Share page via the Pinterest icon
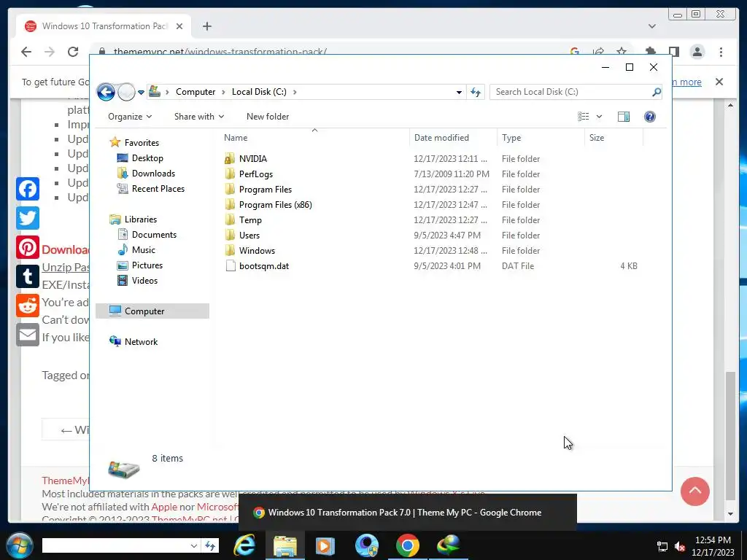The image size is (747, 560). pos(28,247)
